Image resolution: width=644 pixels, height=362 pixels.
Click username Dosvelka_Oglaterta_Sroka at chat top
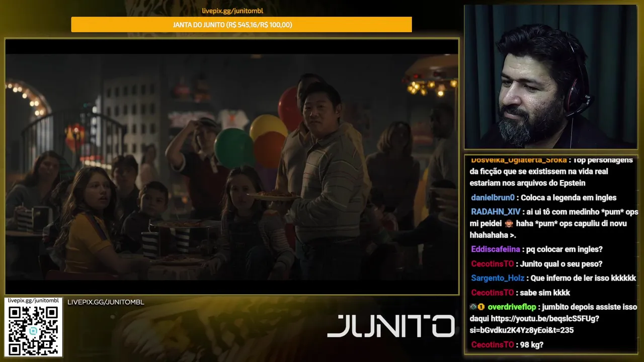pyautogui.click(x=518, y=160)
